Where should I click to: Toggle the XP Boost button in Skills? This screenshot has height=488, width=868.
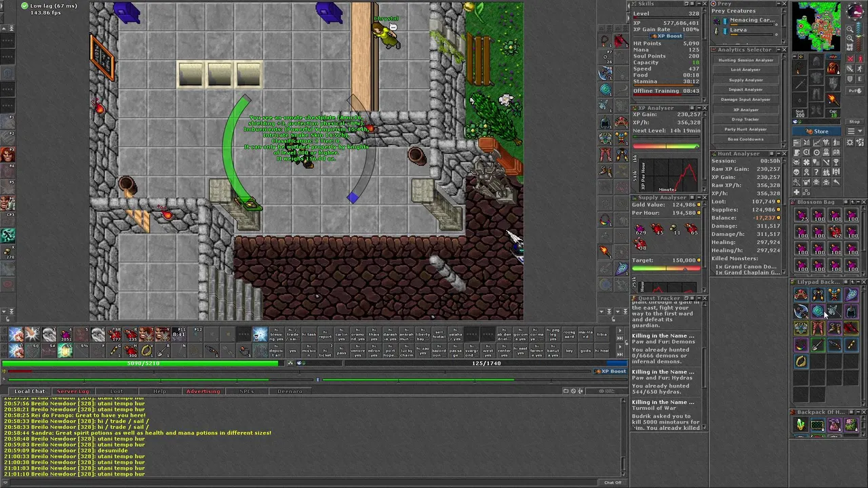666,36
